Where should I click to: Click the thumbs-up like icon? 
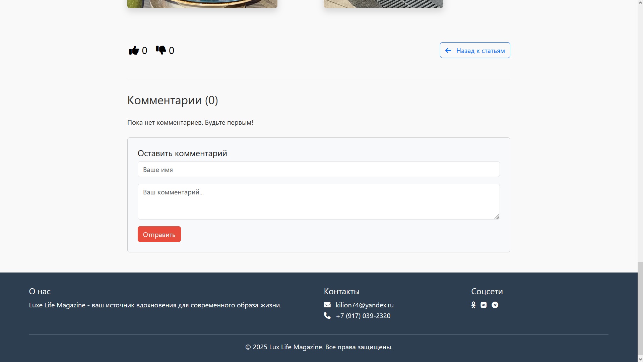point(134,50)
